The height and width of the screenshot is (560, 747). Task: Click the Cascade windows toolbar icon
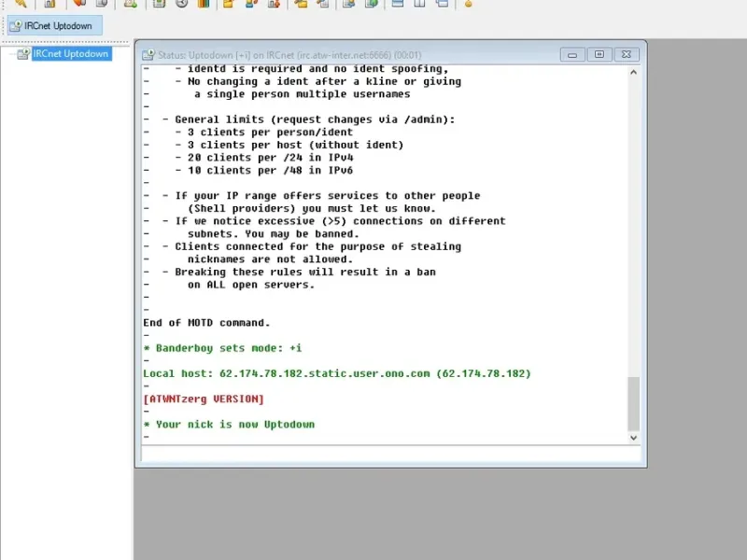(x=442, y=4)
